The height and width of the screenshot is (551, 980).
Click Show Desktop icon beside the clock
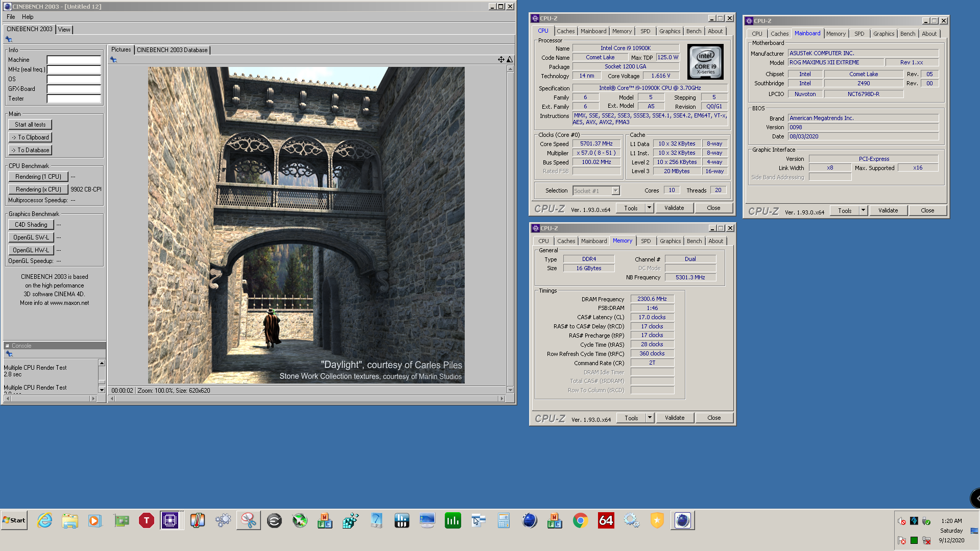(974, 531)
